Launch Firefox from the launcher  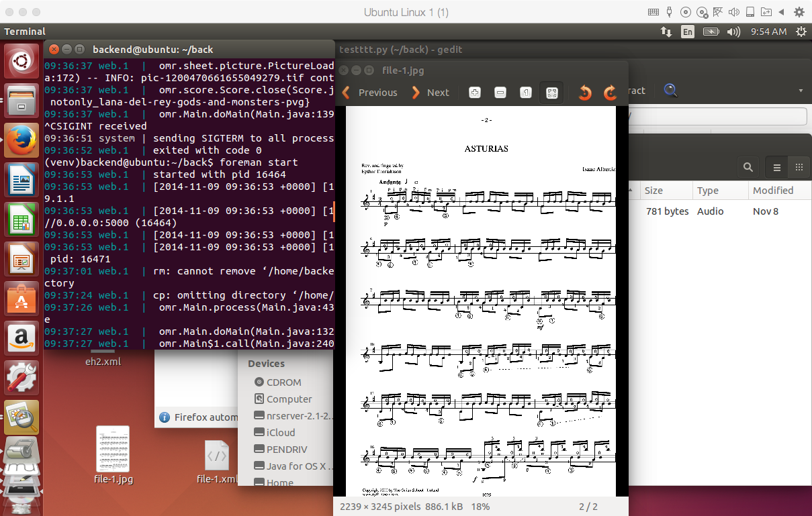click(21, 140)
